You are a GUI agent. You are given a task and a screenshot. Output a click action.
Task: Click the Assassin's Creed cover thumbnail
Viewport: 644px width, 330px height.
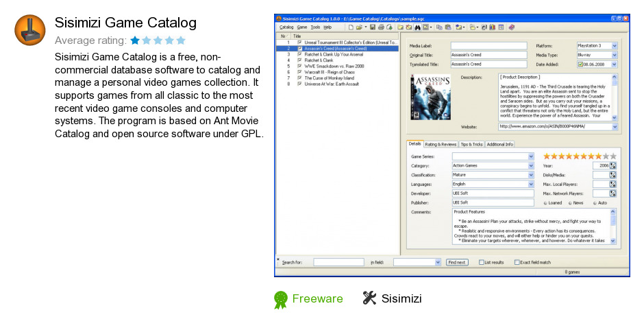pyautogui.click(x=430, y=97)
